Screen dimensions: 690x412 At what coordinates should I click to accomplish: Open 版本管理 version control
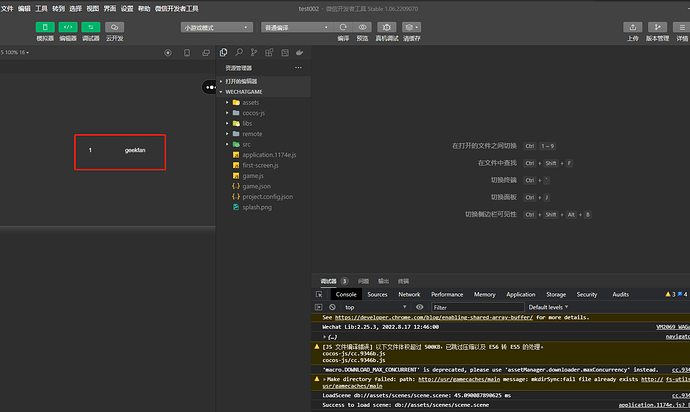[x=657, y=27]
